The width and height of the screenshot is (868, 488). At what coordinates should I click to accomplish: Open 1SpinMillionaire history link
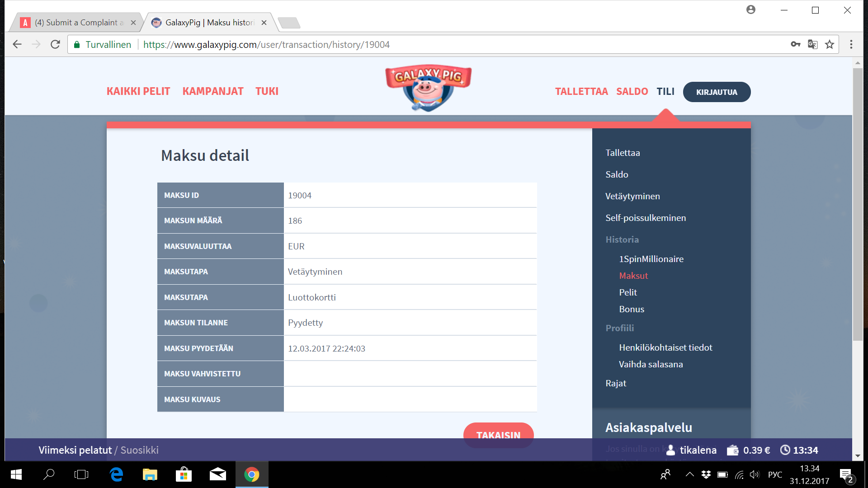coord(651,259)
